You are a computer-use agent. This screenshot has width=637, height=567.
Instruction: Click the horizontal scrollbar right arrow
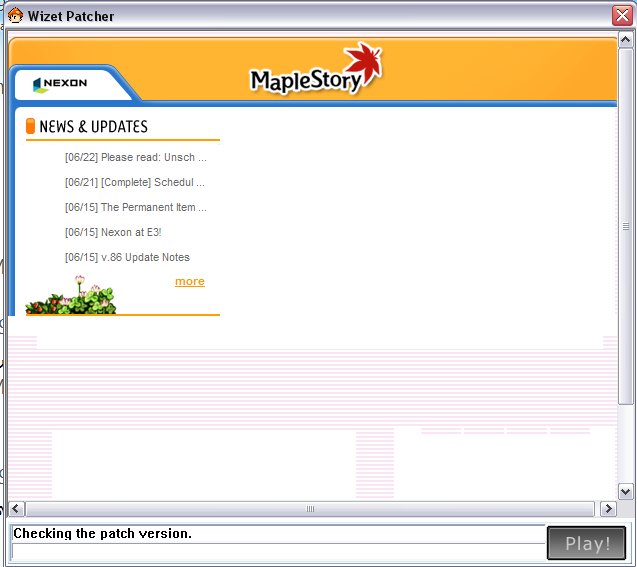[x=608, y=509]
